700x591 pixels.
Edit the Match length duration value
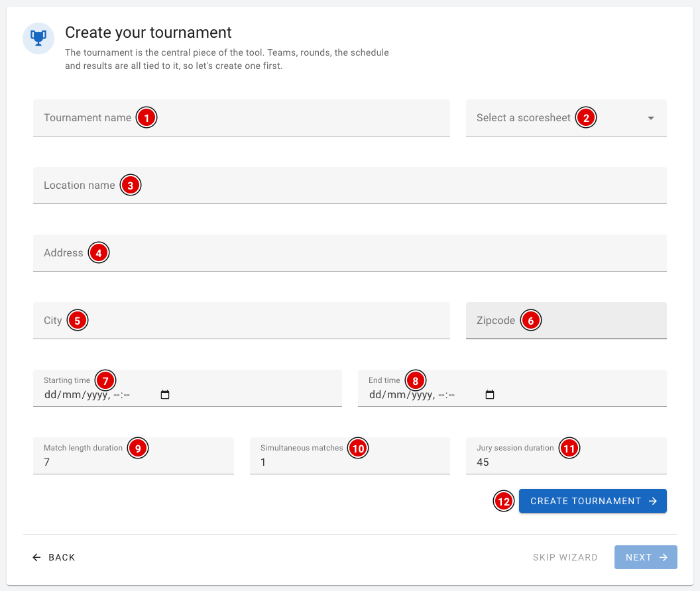133,456
